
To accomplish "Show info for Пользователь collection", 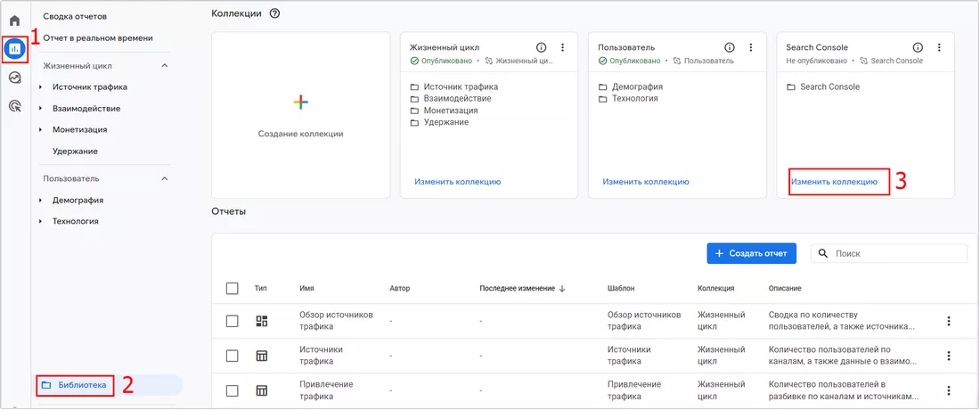I will pyautogui.click(x=730, y=47).
